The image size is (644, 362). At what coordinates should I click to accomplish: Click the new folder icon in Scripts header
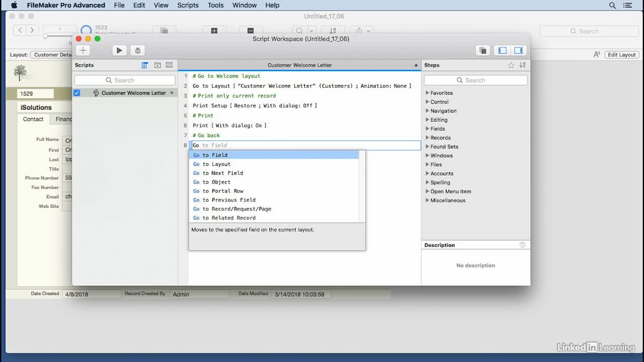pos(157,65)
